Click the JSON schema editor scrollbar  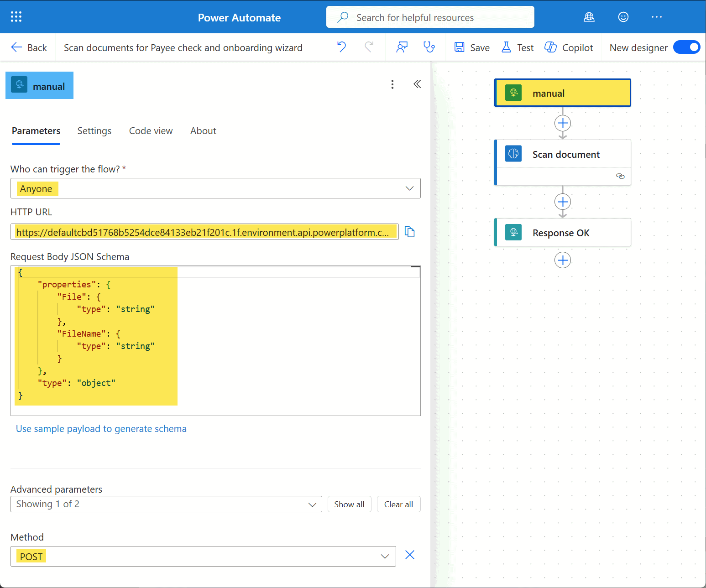(415, 340)
